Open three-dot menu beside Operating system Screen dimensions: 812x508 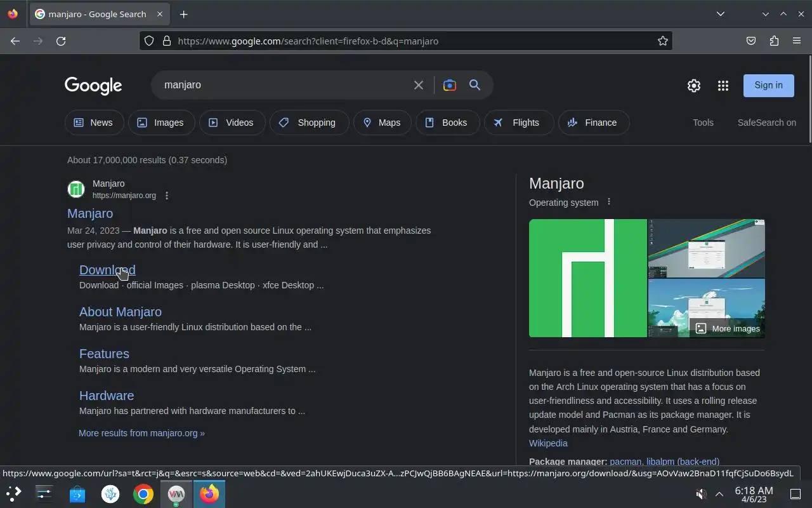click(x=609, y=202)
